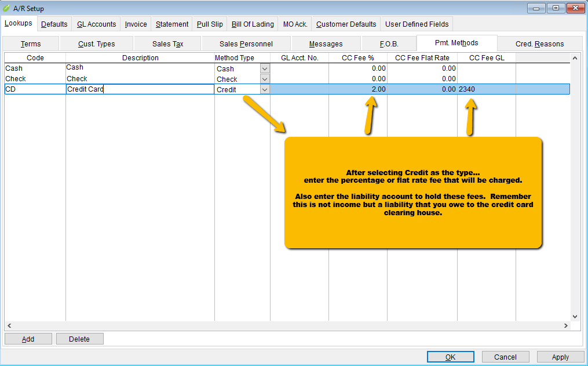Click the Apply button
588x366 pixels.
560,357
